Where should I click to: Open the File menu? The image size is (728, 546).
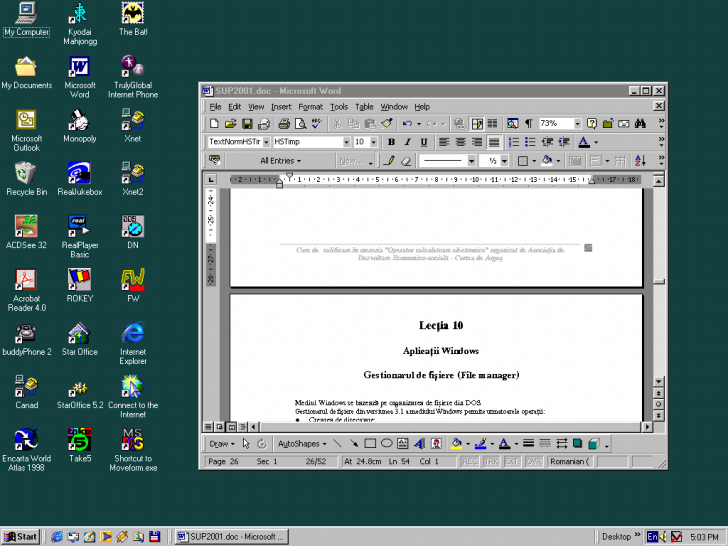click(215, 107)
